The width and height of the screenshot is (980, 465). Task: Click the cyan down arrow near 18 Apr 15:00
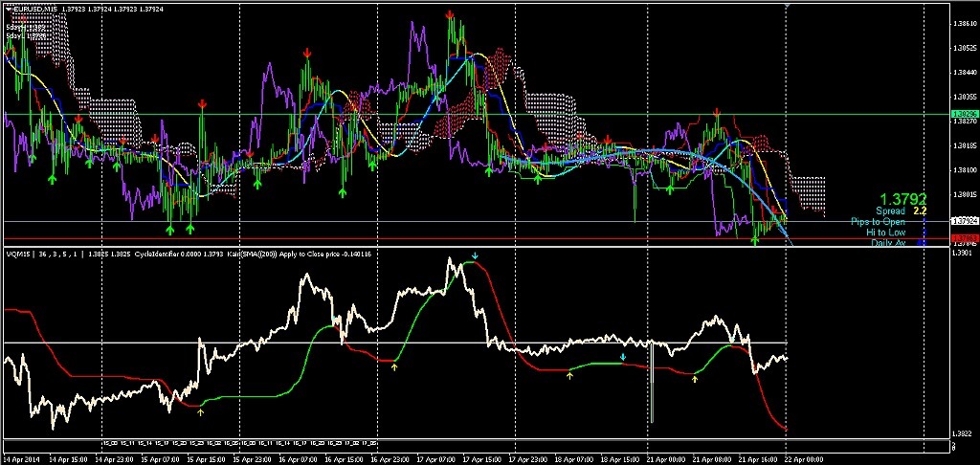click(622, 357)
